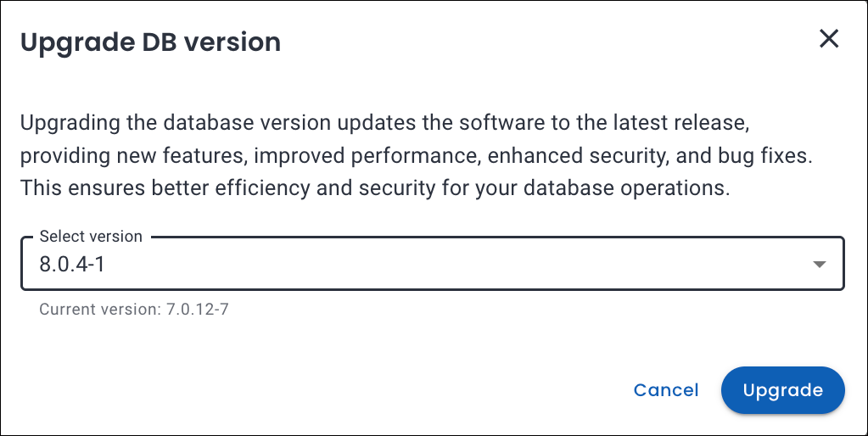Screen dimensions: 868x436
Task: Click the 'Upgrade DB version' dialog title
Action: click(x=150, y=42)
